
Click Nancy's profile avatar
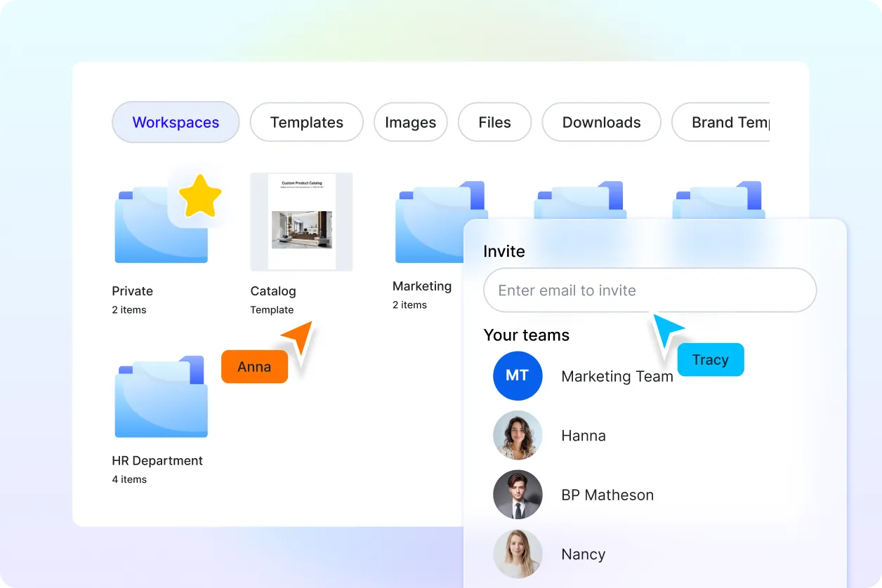tap(518, 554)
